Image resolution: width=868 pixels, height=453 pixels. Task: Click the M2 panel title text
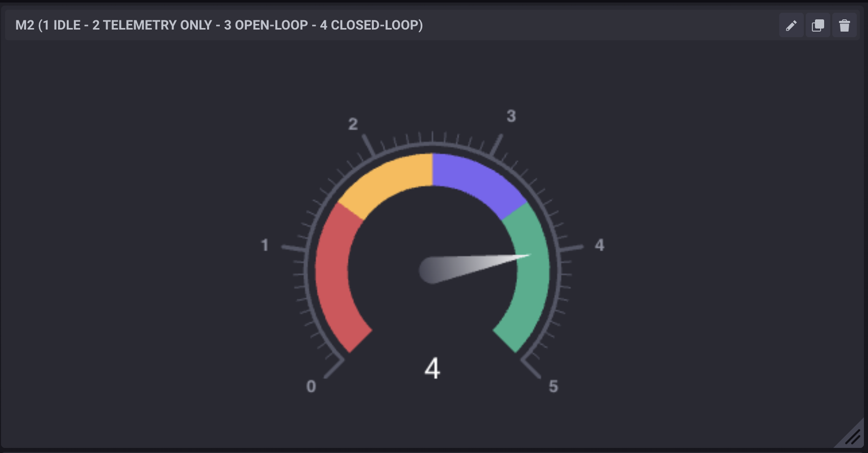click(x=219, y=25)
